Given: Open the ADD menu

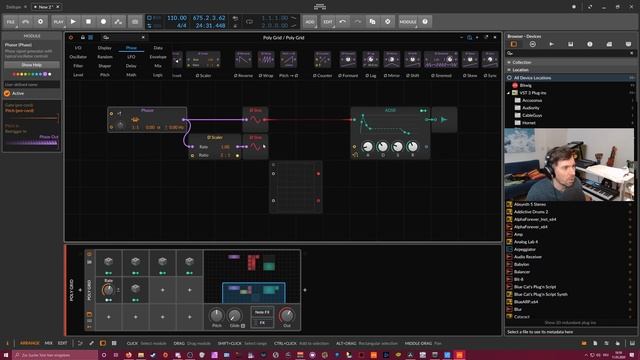Looking at the screenshot, I should coord(310,22).
